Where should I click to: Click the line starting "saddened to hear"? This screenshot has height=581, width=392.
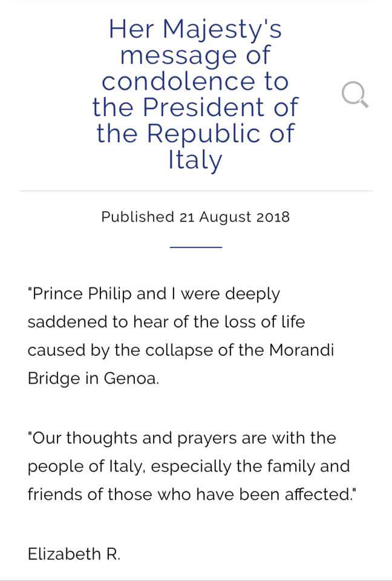[x=166, y=322]
